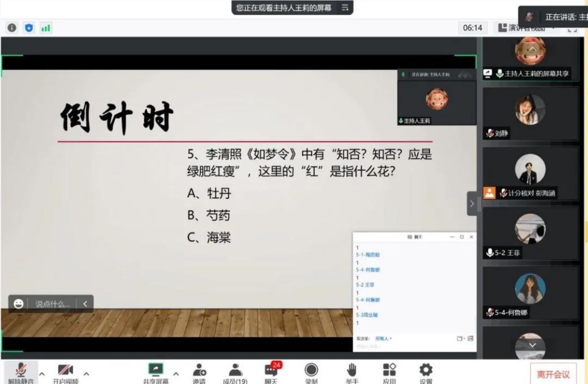The height and width of the screenshot is (384, 588).
Task: Open the 所有人 recipient dropdown in chat
Action: 384,339
